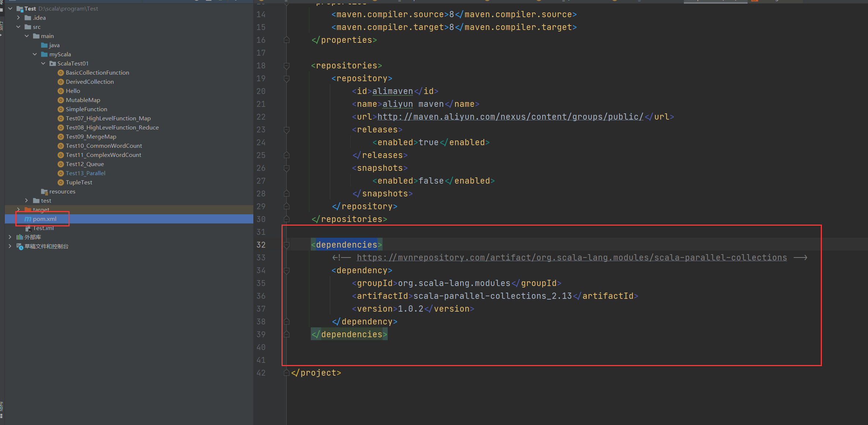Image resolution: width=868 pixels, height=425 pixels.
Task: Click the Test.iml module file
Action: click(x=44, y=228)
